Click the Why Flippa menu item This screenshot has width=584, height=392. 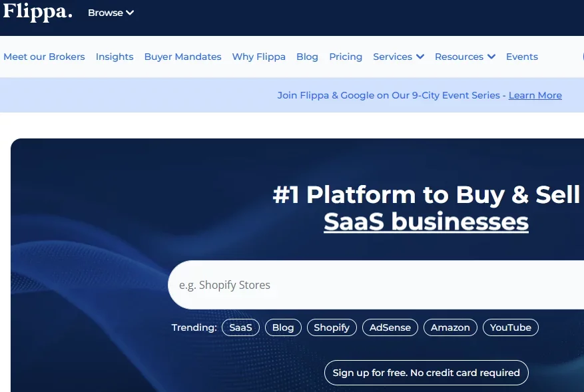(258, 57)
